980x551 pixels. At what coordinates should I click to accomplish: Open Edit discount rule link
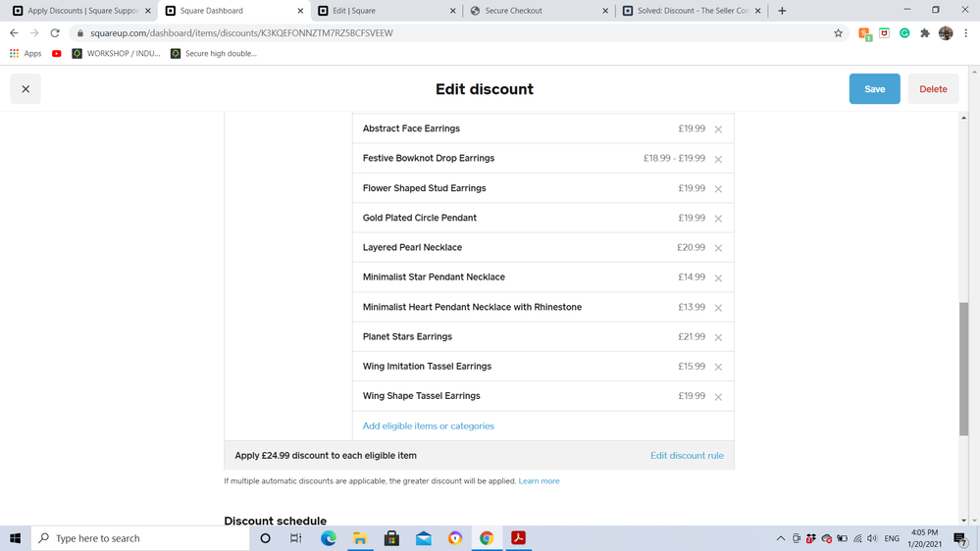click(x=687, y=456)
